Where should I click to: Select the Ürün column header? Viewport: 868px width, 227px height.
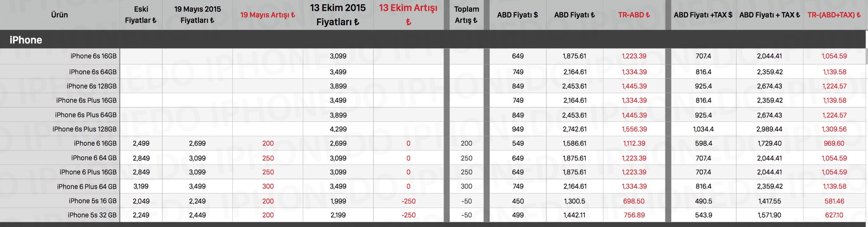[60, 15]
